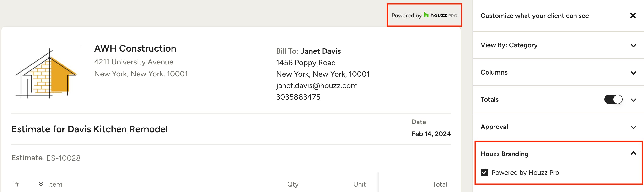Uncheck Powered by Houzz Pro checkbox

[x=484, y=172]
